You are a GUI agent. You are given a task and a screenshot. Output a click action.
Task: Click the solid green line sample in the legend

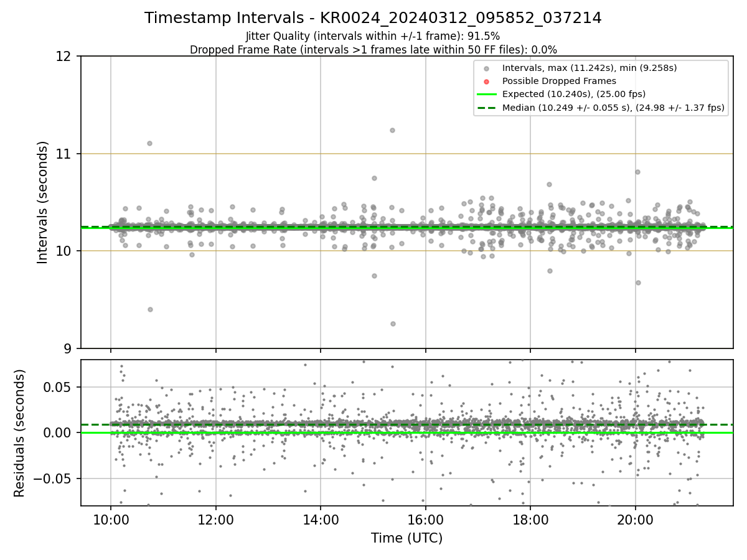coord(486,95)
